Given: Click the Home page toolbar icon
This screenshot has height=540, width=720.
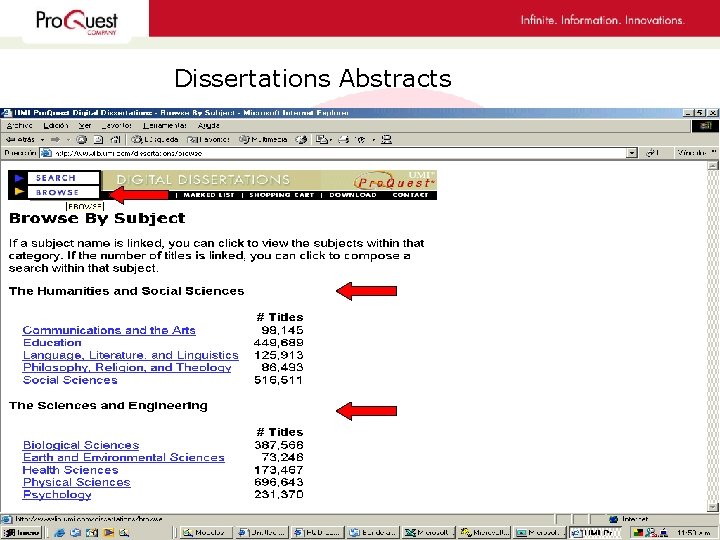Looking at the screenshot, I should pos(115,140).
